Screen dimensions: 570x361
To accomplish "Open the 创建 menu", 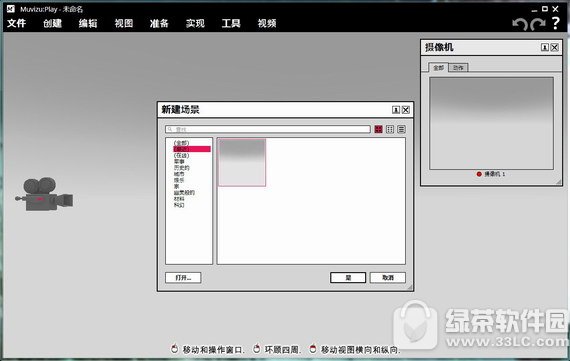I will tap(52, 23).
